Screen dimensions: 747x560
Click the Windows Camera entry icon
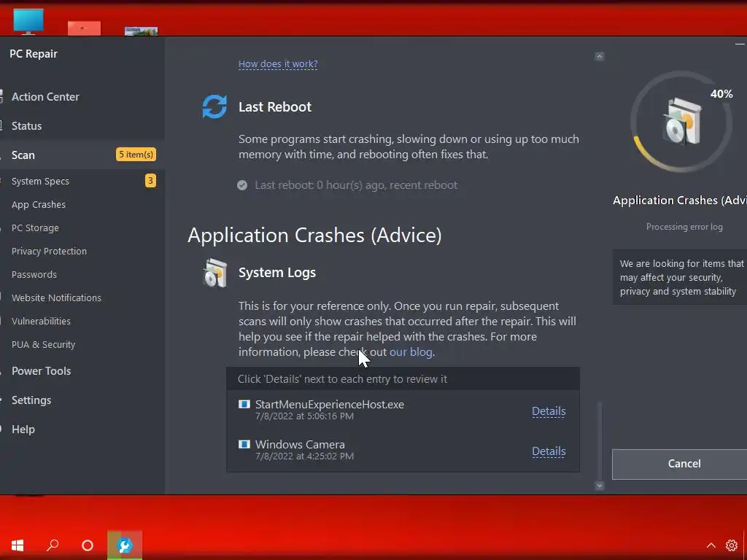click(x=244, y=444)
